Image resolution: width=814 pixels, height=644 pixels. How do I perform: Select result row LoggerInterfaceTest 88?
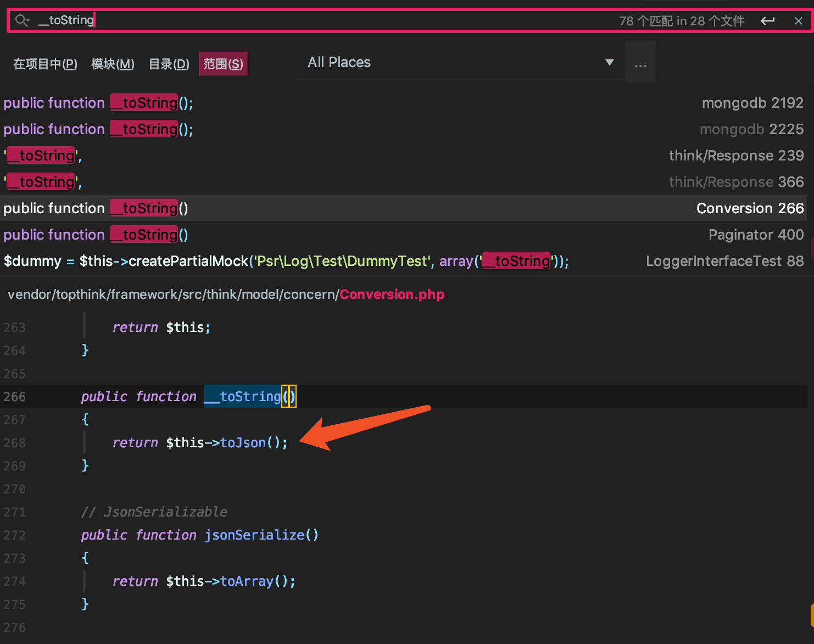(404, 261)
